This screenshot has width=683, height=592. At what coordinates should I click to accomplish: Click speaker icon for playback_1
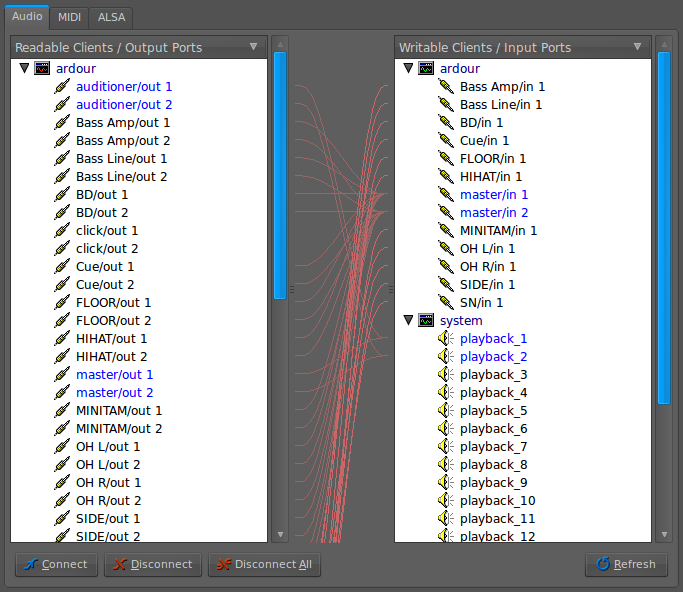click(446, 338)
